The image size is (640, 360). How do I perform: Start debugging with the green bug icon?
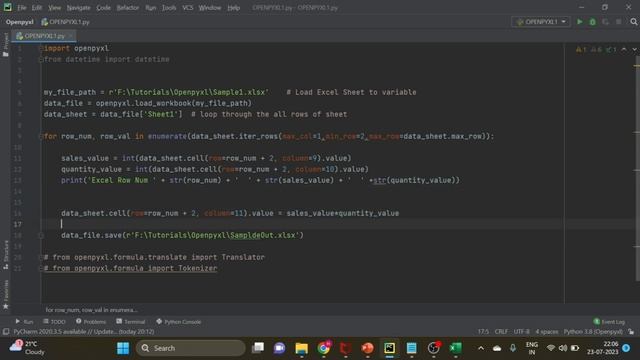593,22
